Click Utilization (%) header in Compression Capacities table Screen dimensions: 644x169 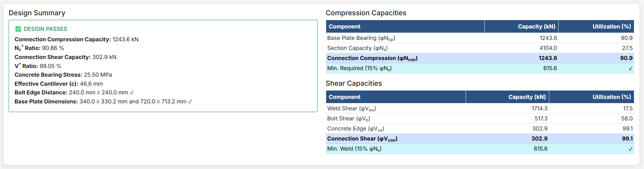pyautogui.click(x=611, y=27)
